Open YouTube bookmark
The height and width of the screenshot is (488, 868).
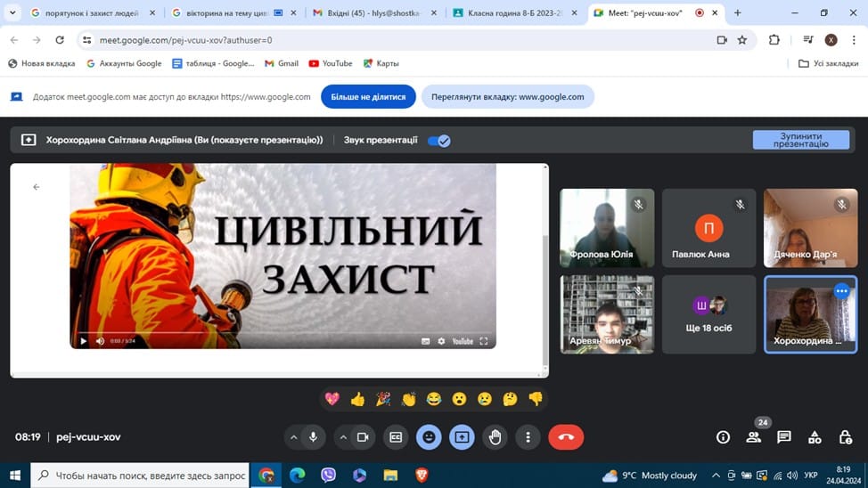(x=331, y=63)
